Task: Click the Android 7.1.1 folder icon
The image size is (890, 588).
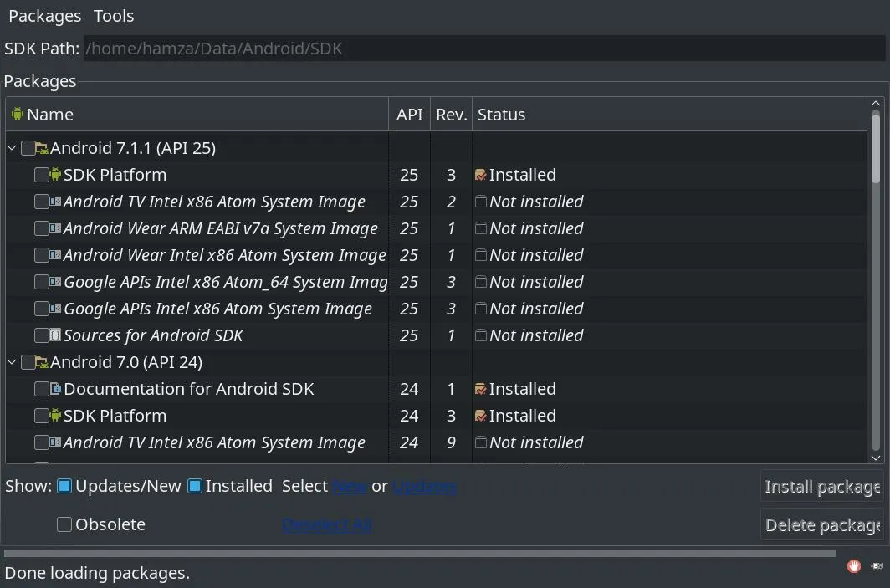Action: click(42, 149)
